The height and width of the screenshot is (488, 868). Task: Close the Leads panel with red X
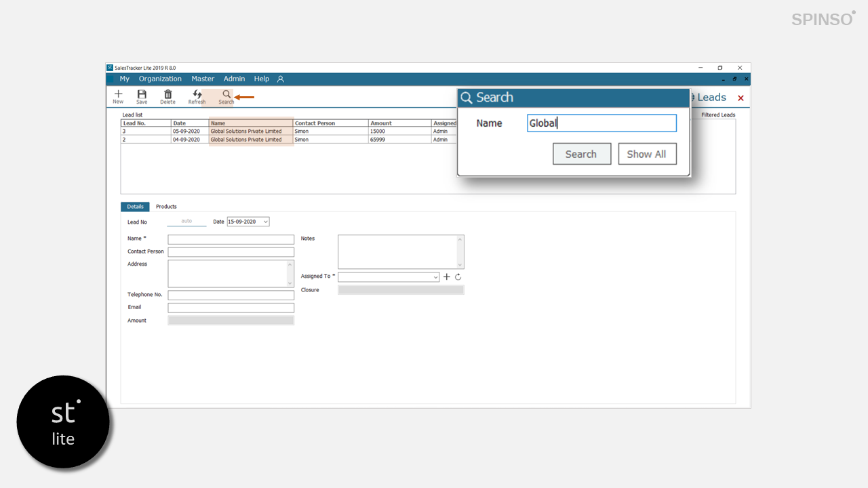pos(741,98)
